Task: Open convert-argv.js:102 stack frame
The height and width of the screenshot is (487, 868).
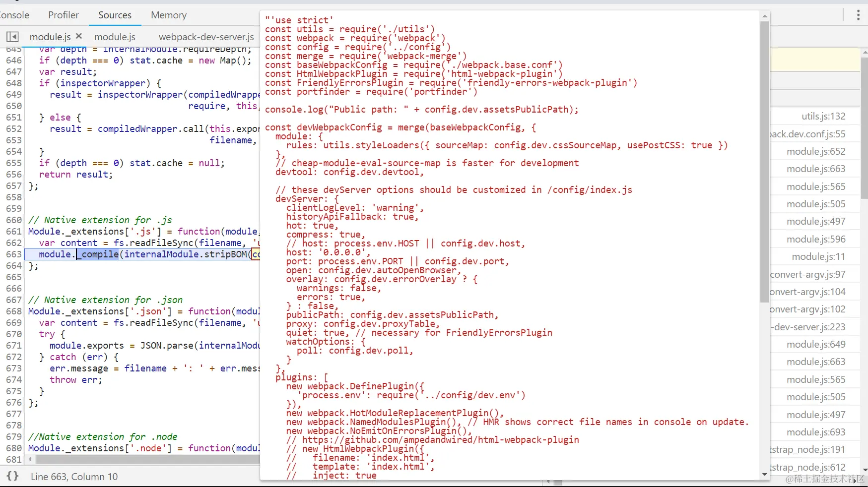Action: click(x=808, y=309)
